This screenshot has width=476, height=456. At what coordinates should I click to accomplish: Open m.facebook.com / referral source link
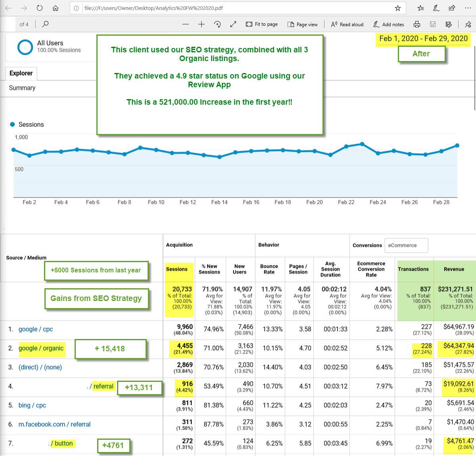coord(54,424)
